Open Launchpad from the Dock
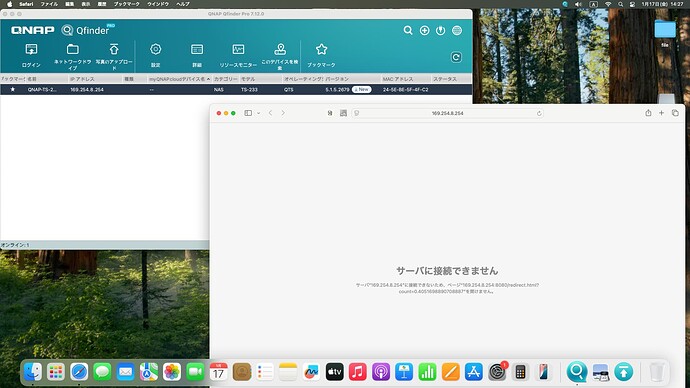The width and height of the screenshot is (690, 388). click(56, 372)
